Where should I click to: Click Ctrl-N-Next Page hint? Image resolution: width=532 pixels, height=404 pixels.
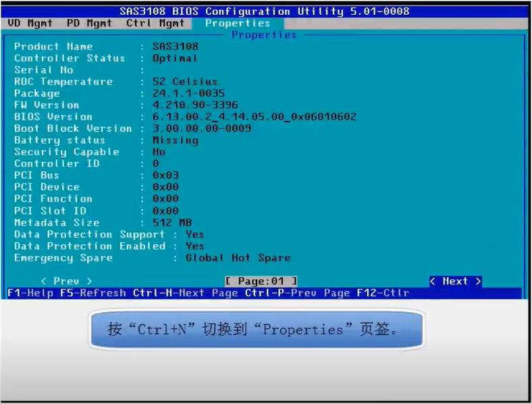pyautogui.click(x=185, y=293)
